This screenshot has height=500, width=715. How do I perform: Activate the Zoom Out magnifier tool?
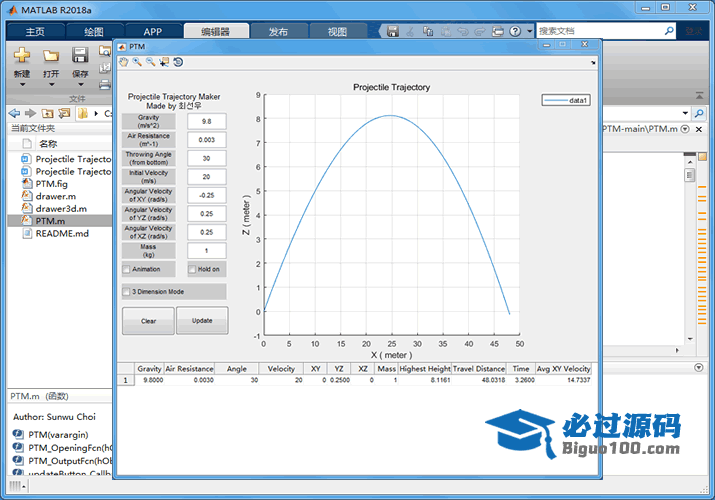pyautogui.click(x=150, y=62)
